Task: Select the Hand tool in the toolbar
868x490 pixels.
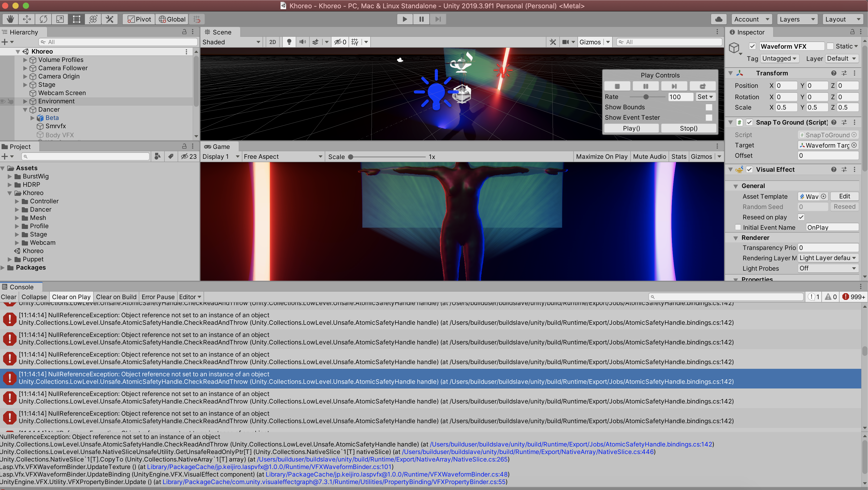Action: pos(10,19)
